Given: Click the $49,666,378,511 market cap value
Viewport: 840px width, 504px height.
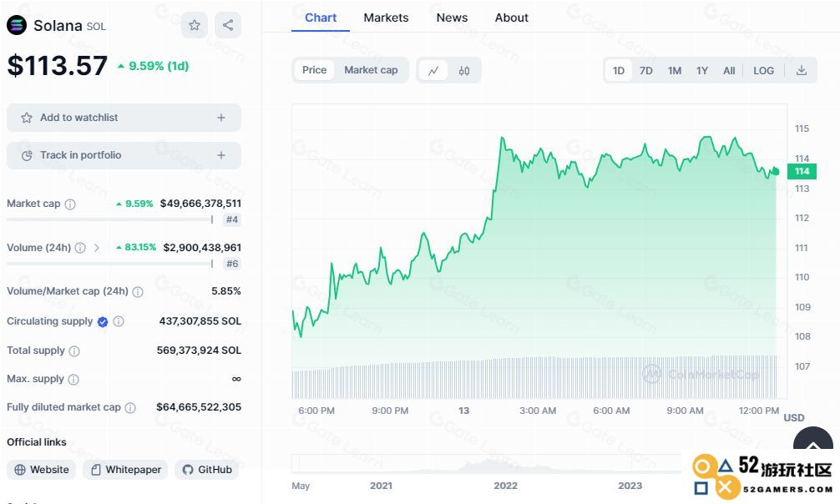Looking at the screenshot, I should point(200,204).
